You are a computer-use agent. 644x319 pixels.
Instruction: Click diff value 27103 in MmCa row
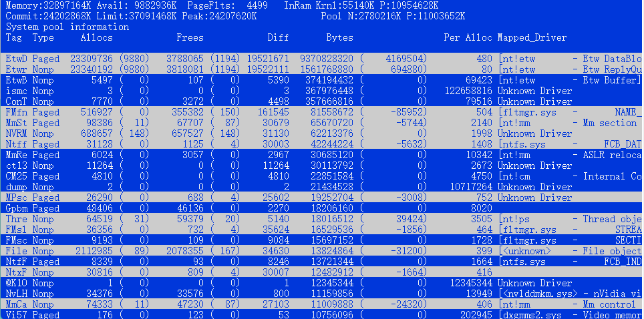pyautogui.click(x=276, y=304)
